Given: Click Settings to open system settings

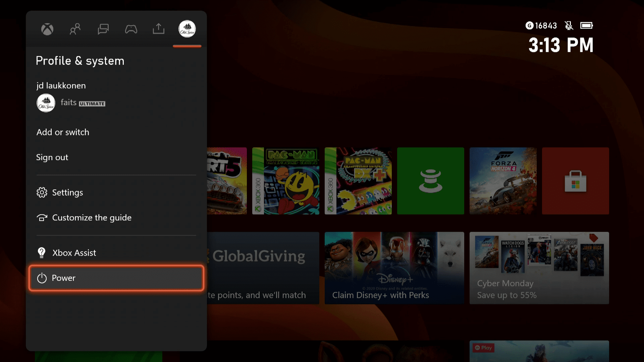Looking at the screenshot, I should tap(68, 192).
